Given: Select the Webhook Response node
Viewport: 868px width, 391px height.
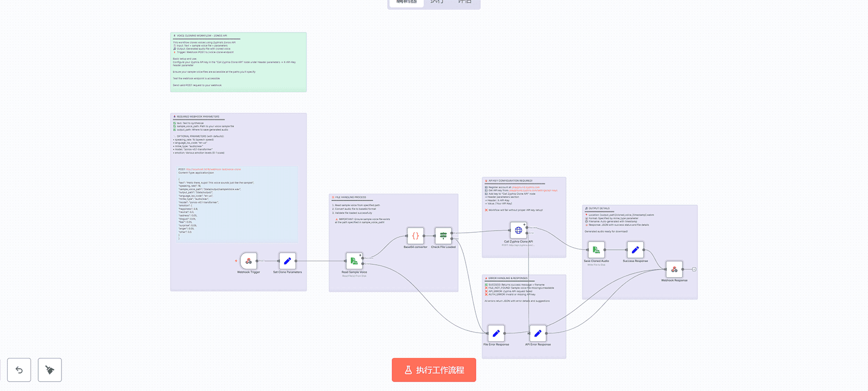Looking at the screenshot, I should (674, 269).
